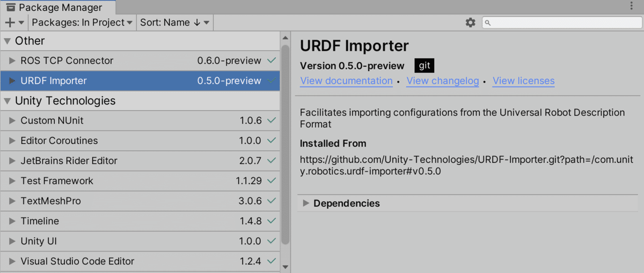The height and width of the screenshot is (273, 644).
Task: Expand the Dependencies section
Action: (306, 203)
